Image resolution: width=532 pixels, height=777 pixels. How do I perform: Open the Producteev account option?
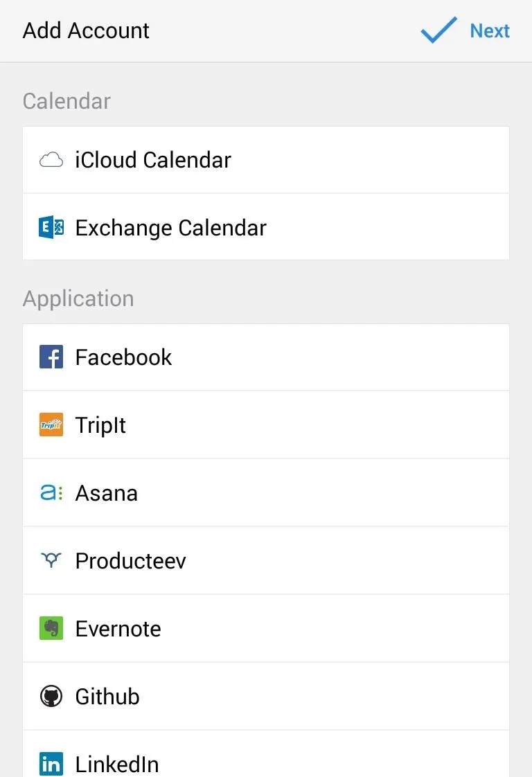point(266,560)
